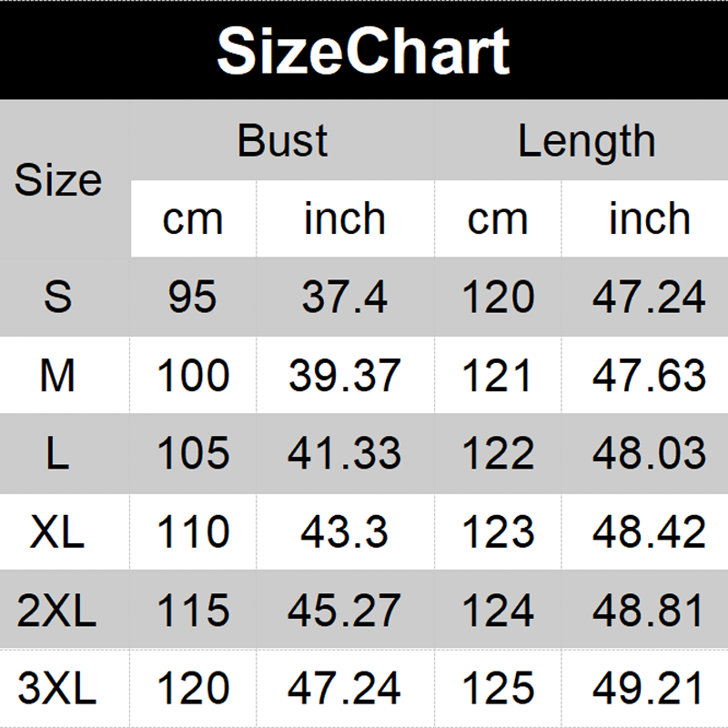Screen dimensions: 728x728
Task: Select the L size row label
Action: tap(58, 454)
